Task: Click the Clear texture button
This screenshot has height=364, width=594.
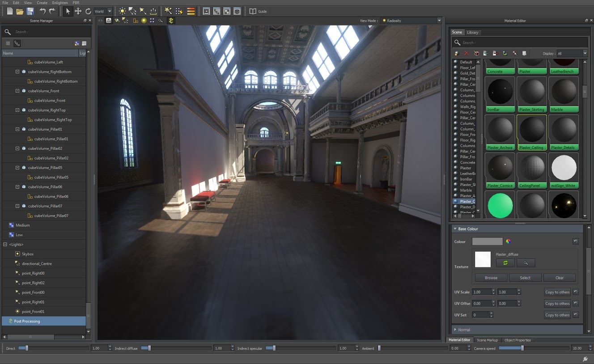Action: click(560, 278)
